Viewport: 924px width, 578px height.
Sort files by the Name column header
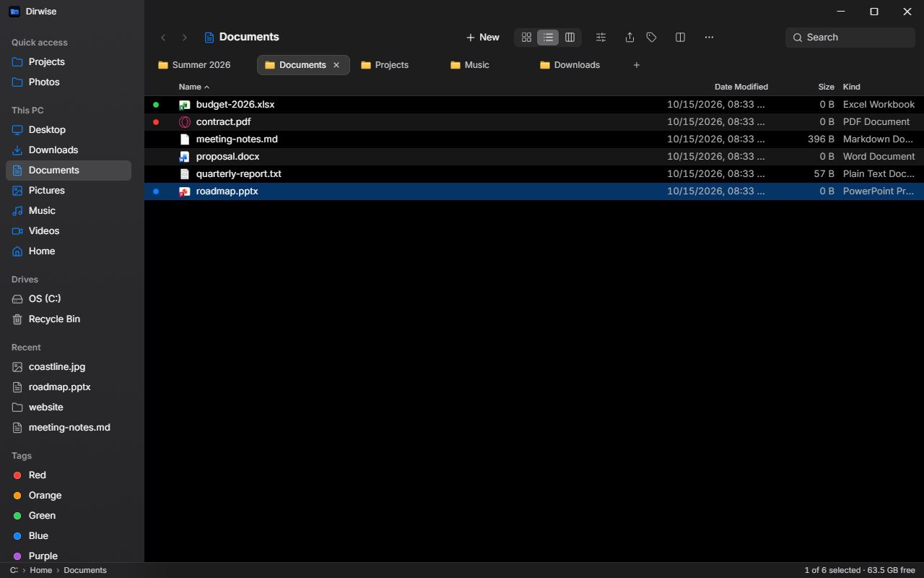193,87
